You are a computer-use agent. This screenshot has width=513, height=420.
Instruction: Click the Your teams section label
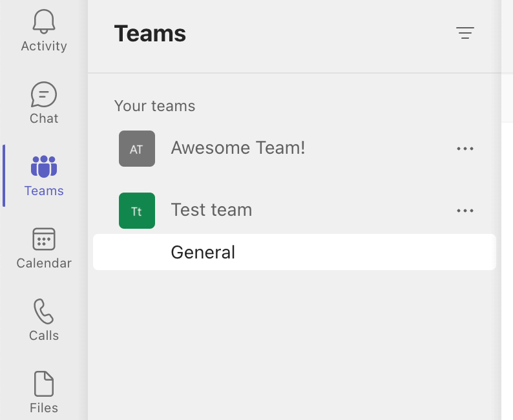pyautogui.click(x=154, y=106)
